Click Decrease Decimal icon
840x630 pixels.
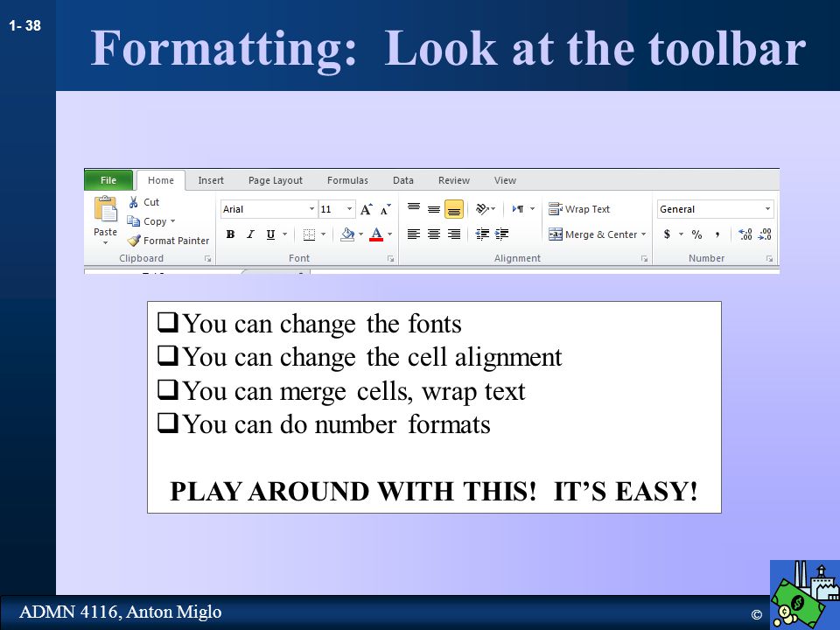tap(765, 234)
